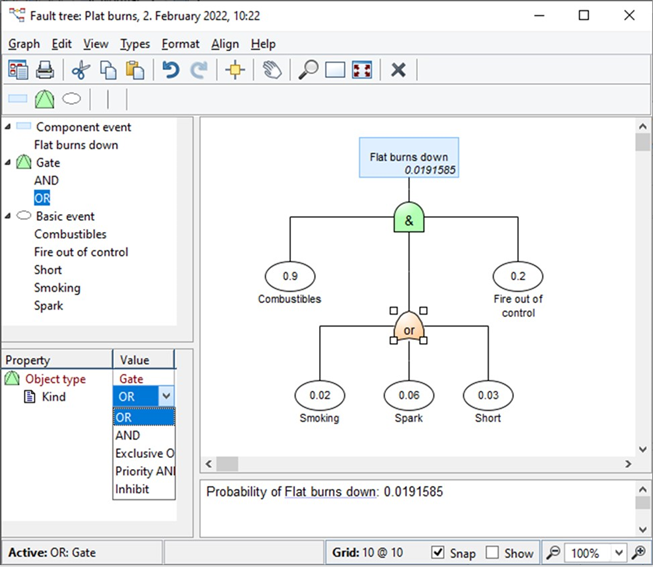Collapse the Component event tree group
The height and width of the screenshot is (571, 658).
[8, 127]
